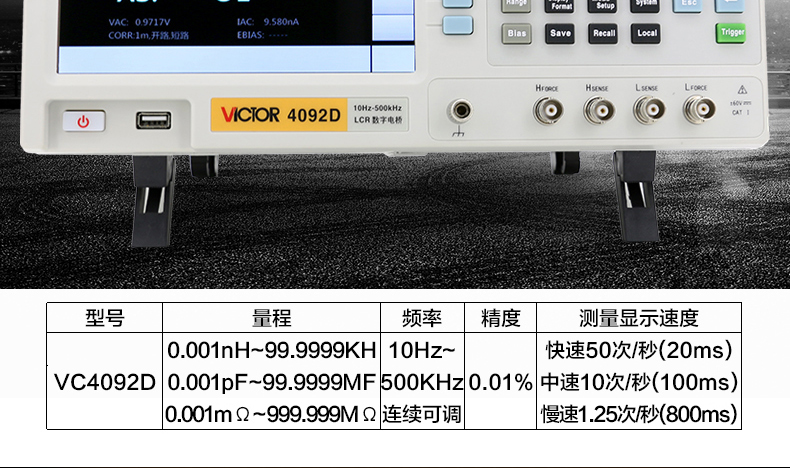The image size is (790, 468).
Task: Click the HFORCE BNC connector
Action: (547, 110)
